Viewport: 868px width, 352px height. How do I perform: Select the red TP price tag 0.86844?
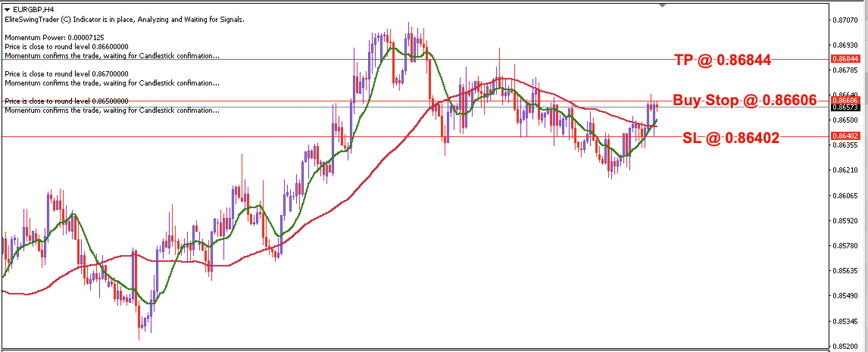(x=845, y=59)
